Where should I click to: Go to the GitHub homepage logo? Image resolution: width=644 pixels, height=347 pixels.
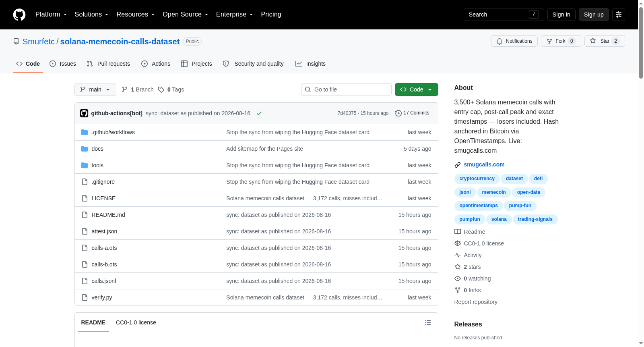[19, 15]
